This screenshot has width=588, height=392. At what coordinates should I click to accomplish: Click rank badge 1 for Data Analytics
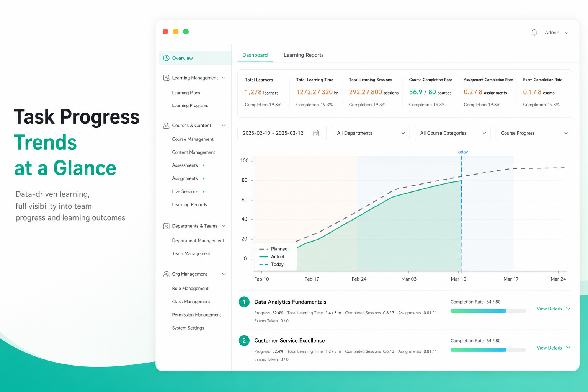pyautogui.click(x=244, y=302)
